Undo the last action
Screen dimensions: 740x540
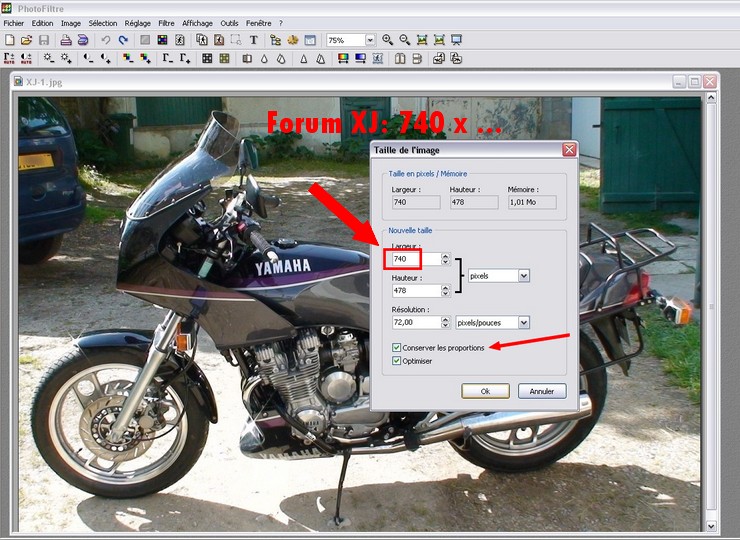tap(106, 40)
